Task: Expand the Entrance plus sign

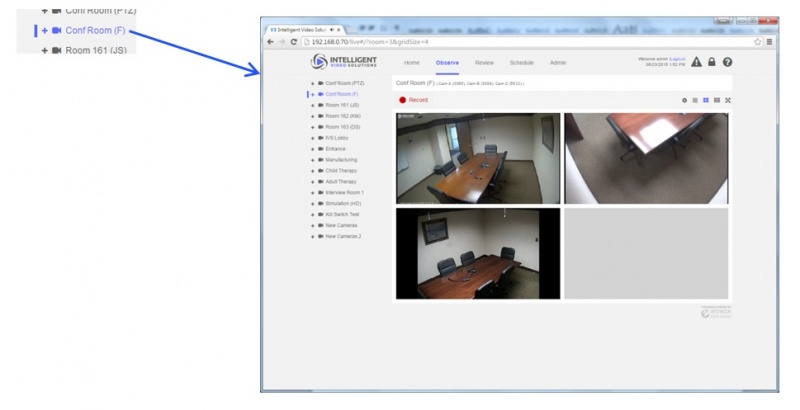Action: click(x=313, y=149)
